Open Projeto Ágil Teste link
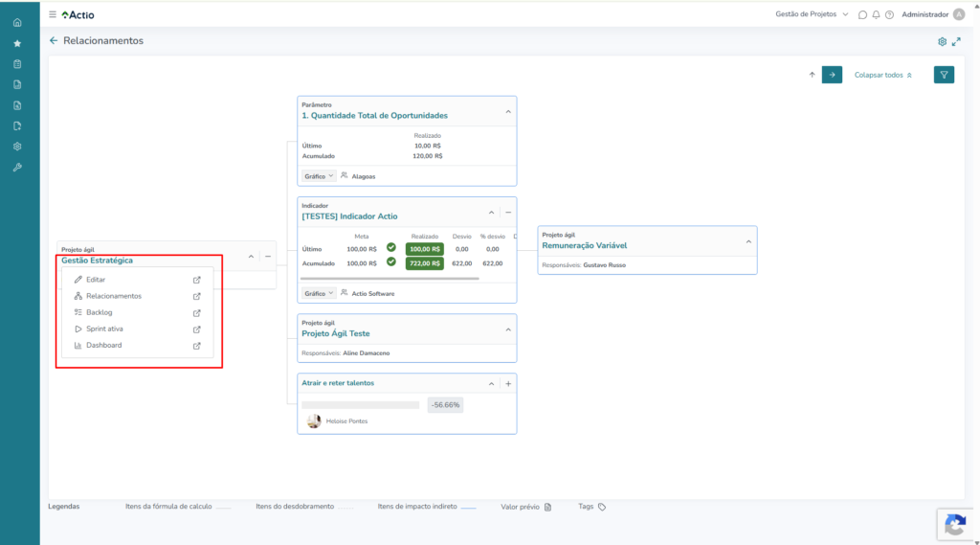The image size is (980, 545). 336,333
